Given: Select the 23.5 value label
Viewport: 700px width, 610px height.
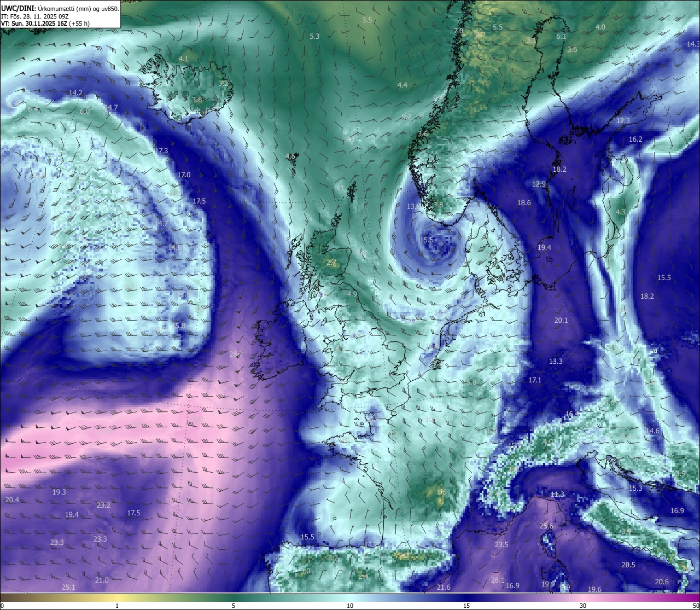Looking at the screenshot, I should coord(501,545).
